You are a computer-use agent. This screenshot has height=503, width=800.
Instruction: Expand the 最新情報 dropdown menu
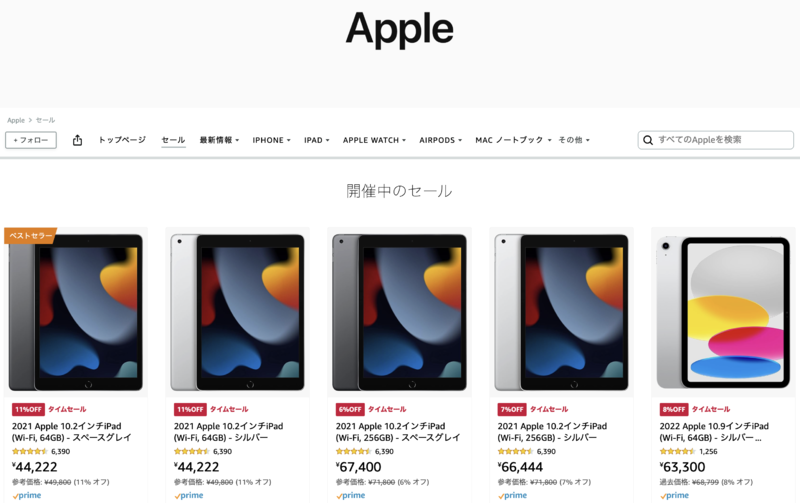pos(219,140)
